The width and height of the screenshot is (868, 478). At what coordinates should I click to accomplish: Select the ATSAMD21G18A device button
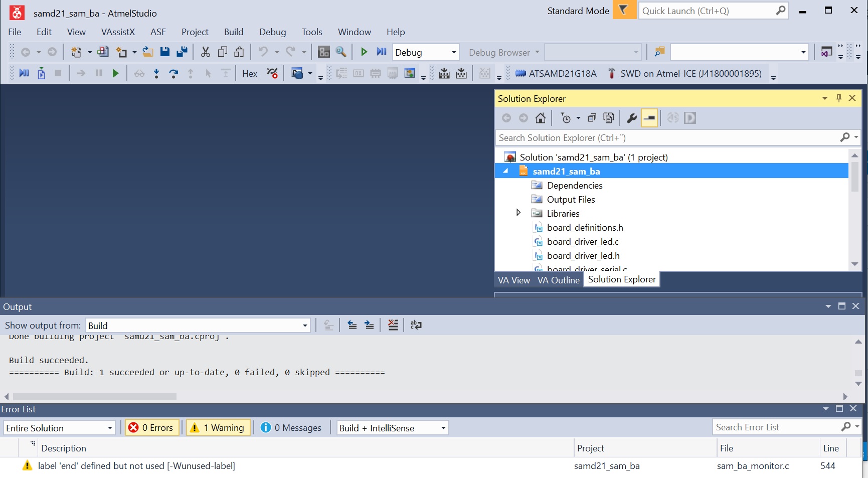click(x=556, y=73)
